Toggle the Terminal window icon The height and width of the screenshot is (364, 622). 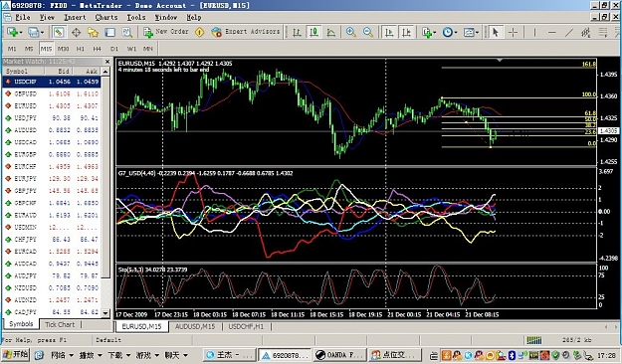pyautogui.click(x=109, y=32)
